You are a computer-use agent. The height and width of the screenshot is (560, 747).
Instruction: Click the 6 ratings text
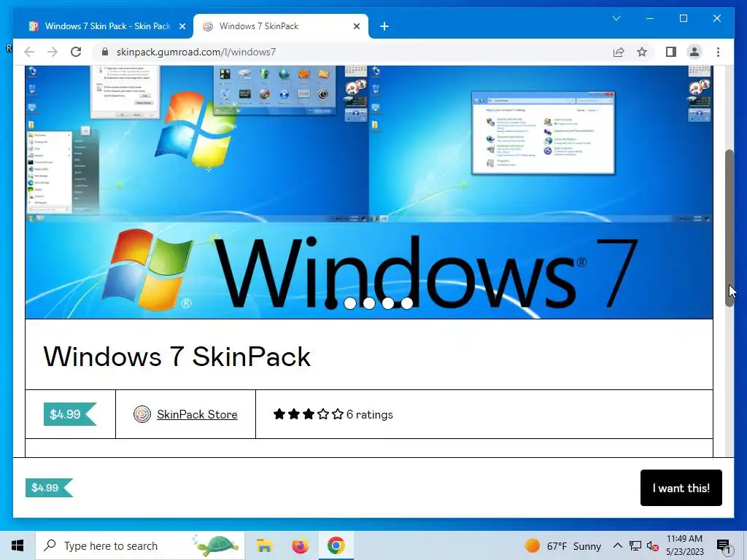coord(370,415)
